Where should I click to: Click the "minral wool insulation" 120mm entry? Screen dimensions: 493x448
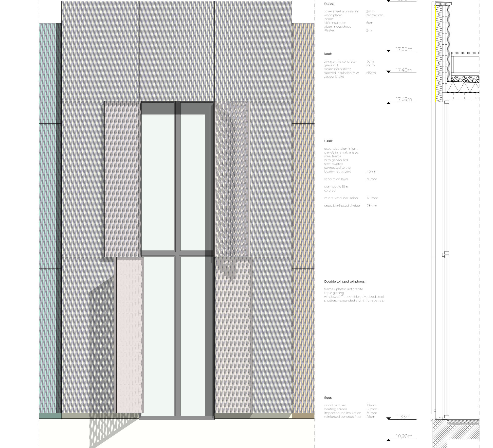click(x=341, y=198)
